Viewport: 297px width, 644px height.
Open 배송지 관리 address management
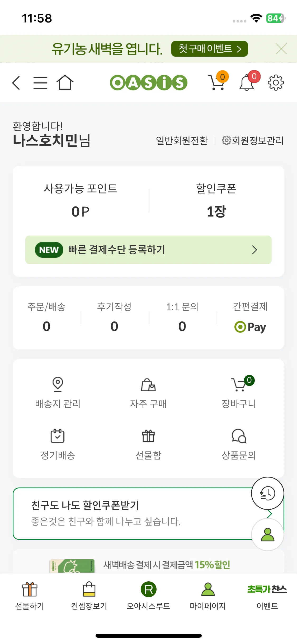58,392
